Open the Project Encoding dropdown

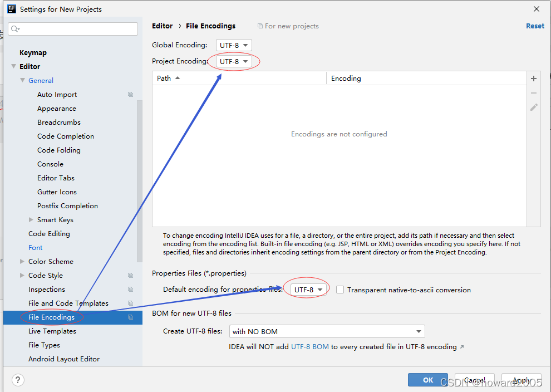point(234,61)
